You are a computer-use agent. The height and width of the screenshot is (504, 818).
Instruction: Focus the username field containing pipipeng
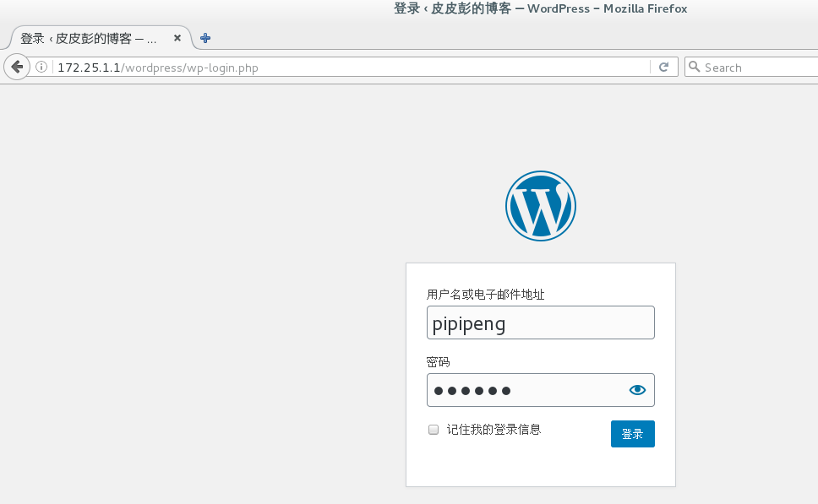(541, 322)
